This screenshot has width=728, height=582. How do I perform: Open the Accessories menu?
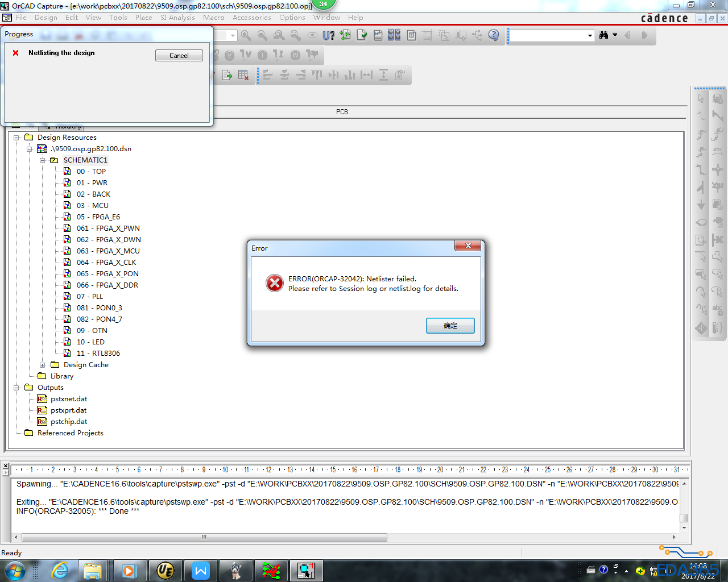[x=252, y=18]
